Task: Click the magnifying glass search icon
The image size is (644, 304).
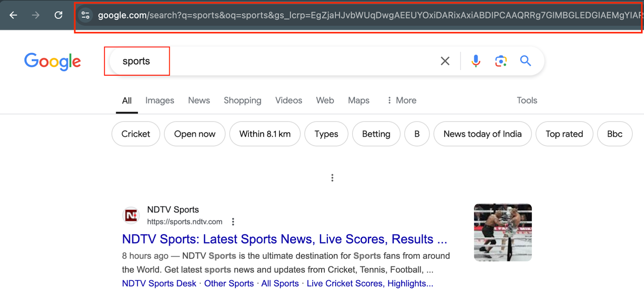Action: tap(525, 61)
